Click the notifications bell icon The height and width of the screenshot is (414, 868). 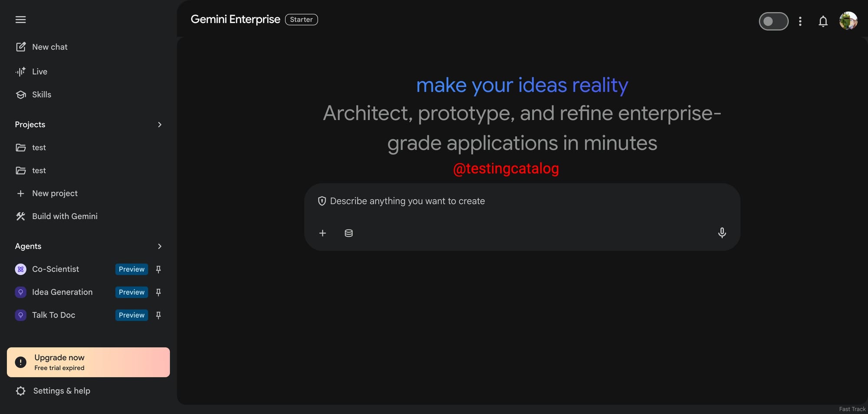(x=823, y=21)
